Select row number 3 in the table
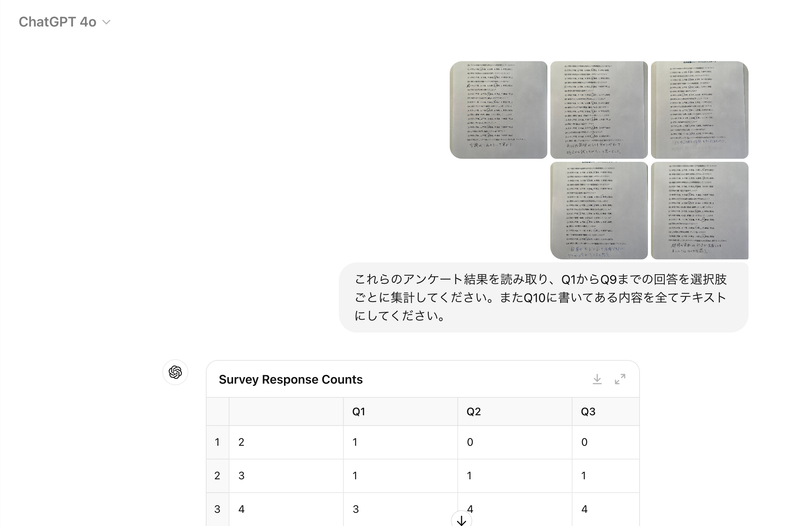The image size is (800, 526). coord(217,509)
